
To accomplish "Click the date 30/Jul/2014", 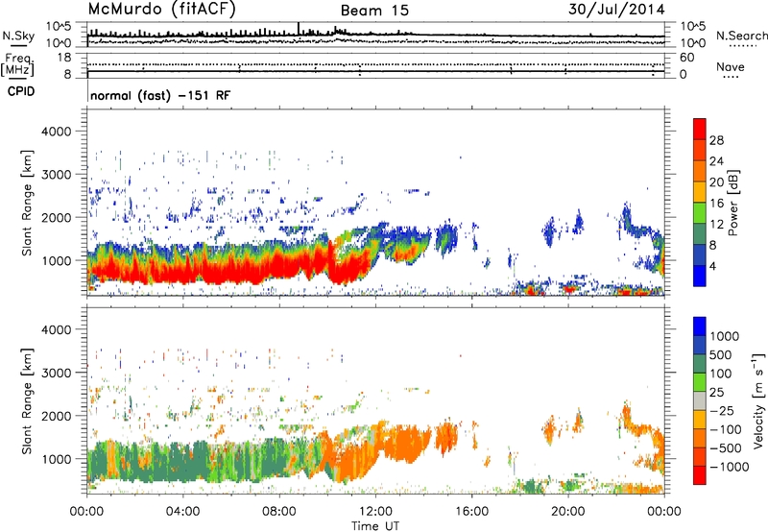I will [616, 10].
